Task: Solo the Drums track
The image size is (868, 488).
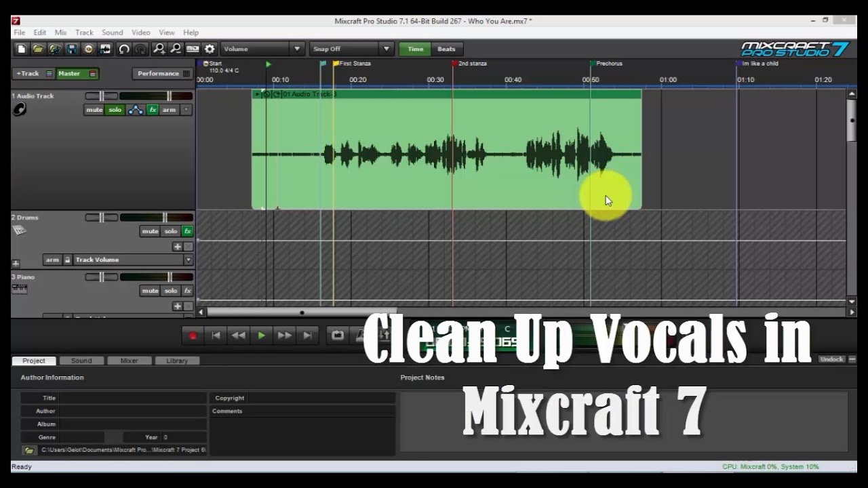Action: pyautogui.click(x=171, y=231)
